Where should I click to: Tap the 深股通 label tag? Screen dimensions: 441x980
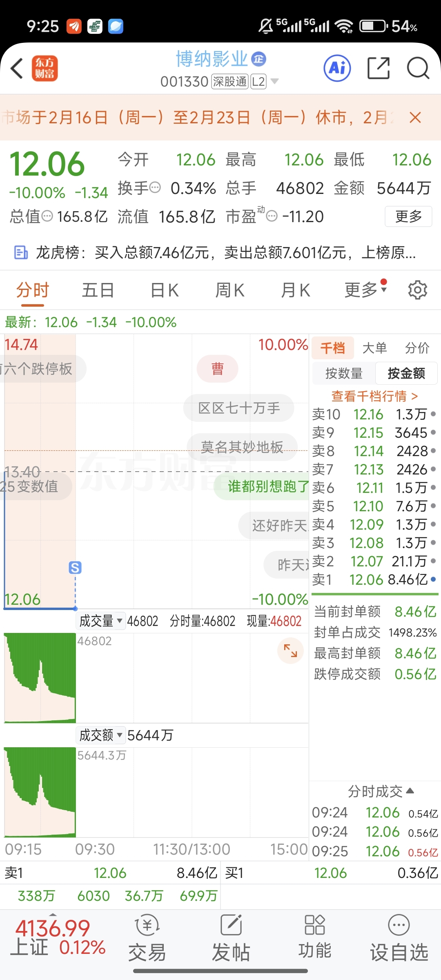coord(230,82)
